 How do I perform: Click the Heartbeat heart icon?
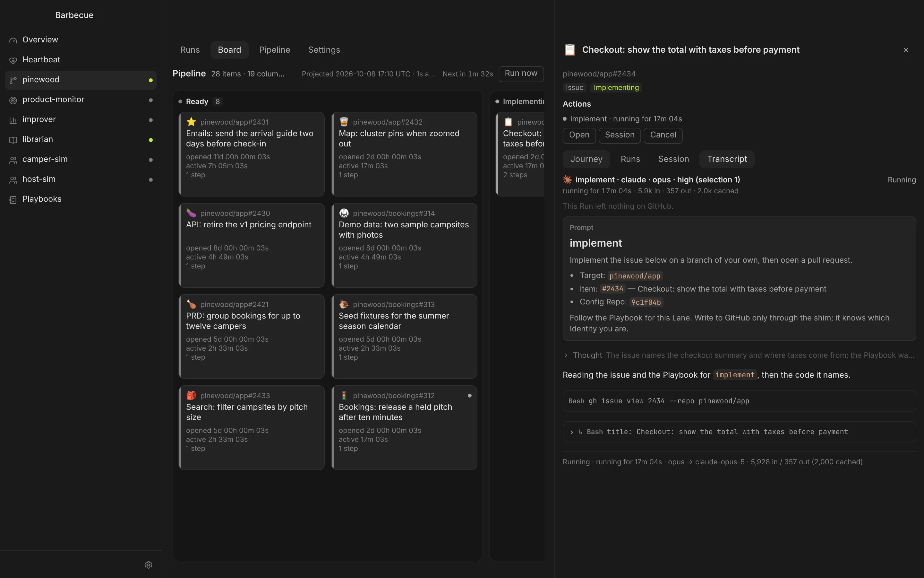click(x=13, y=60)
